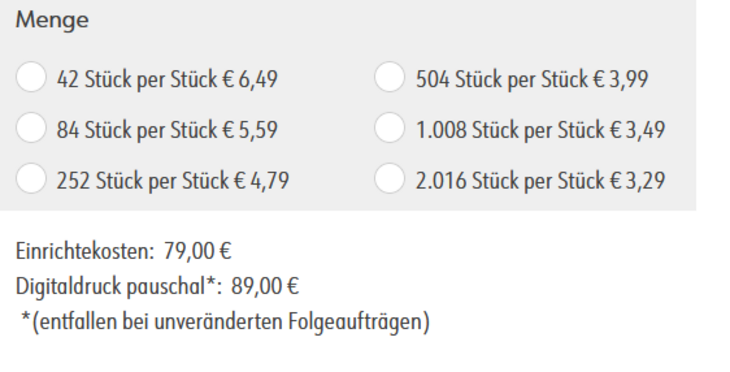Select the 84 Stück radio button
This screenshot has width=730, height=372.
(31, 128)
